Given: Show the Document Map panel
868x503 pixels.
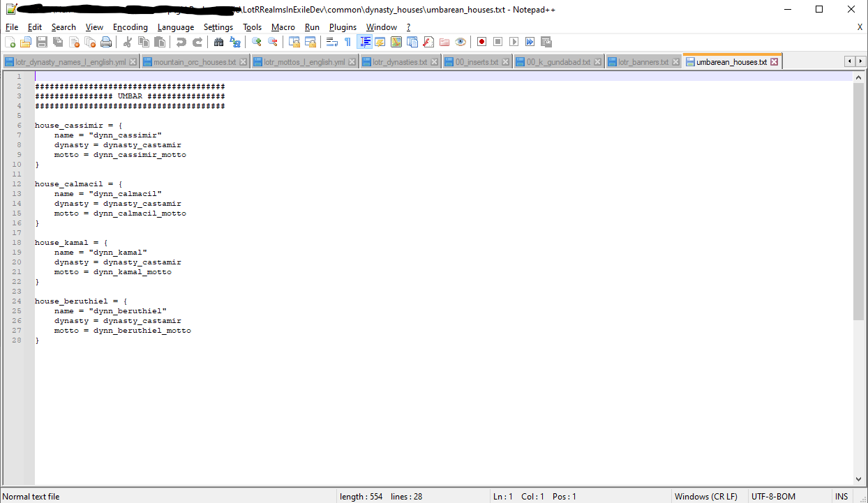Looking at the screenshot, I should click(x=396, y=42).
